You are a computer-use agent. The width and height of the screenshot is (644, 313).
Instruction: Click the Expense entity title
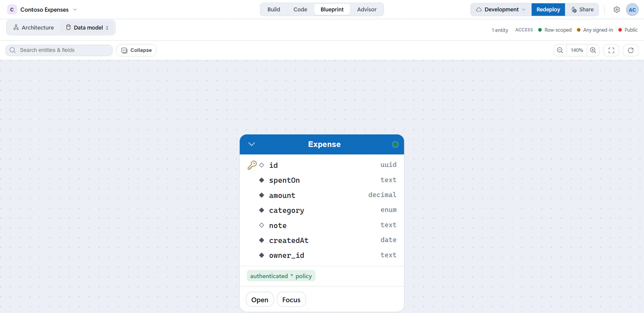[324, 144]
